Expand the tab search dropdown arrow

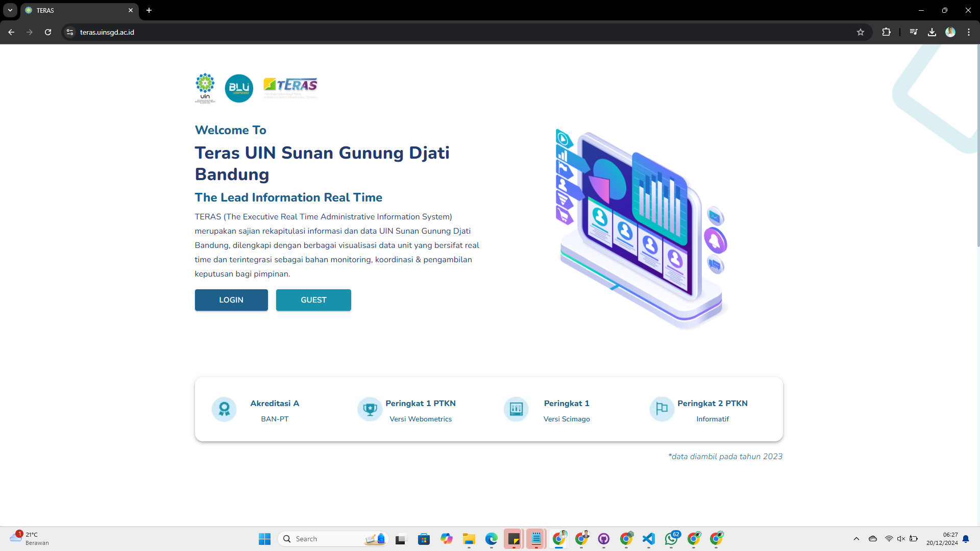click(x=10, y=10)
